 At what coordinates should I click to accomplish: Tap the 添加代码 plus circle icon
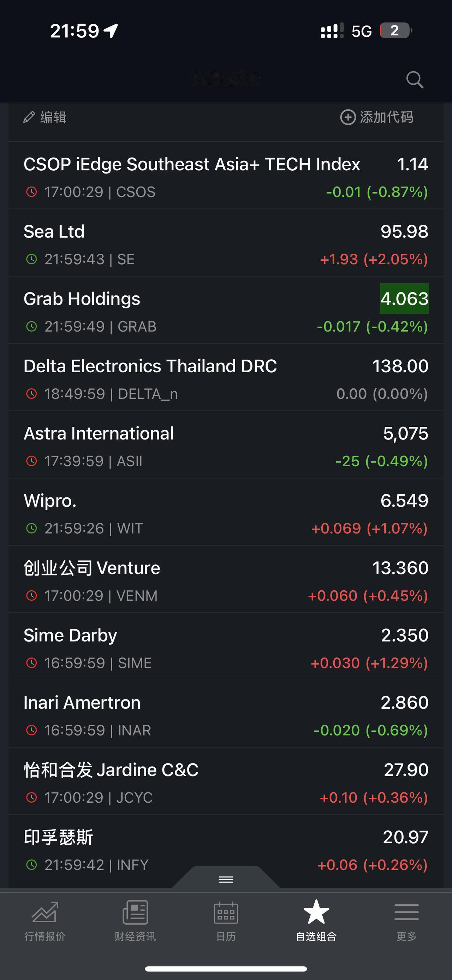[348, 117]
